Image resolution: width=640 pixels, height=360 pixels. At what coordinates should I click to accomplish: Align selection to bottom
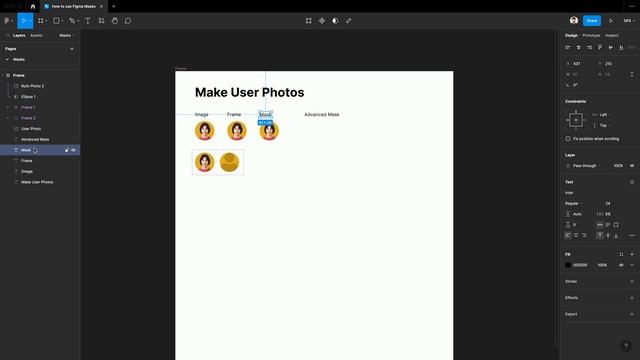(x=621, y=47)
